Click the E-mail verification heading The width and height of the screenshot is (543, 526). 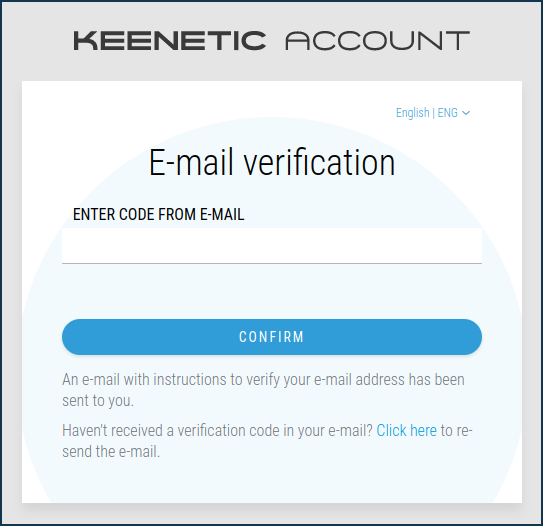[272, 162]
